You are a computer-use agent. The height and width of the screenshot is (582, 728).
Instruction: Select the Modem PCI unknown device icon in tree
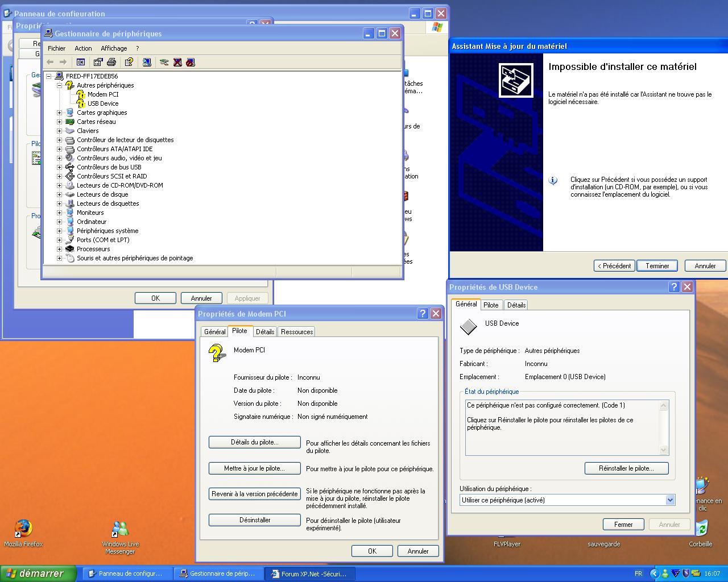pyautogui.click(x=81, y=94)
